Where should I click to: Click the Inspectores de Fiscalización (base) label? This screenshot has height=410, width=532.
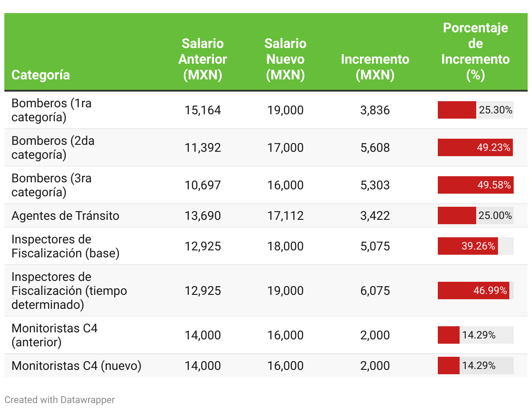[x=65, y=246]
